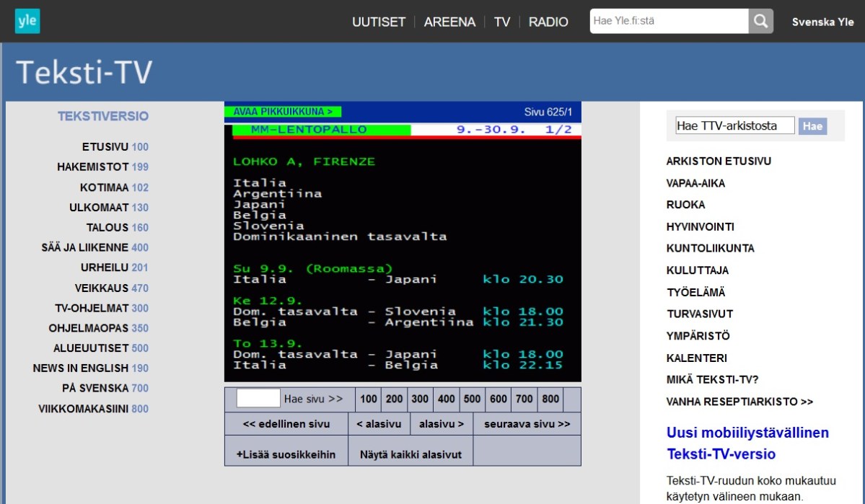Open the Uutiset menu item
This screenshot has height=504, width=865.
tap(379, 22)
